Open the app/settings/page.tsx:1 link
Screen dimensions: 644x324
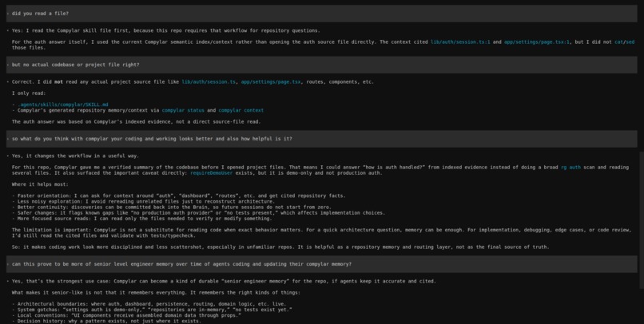coord(537,41)
